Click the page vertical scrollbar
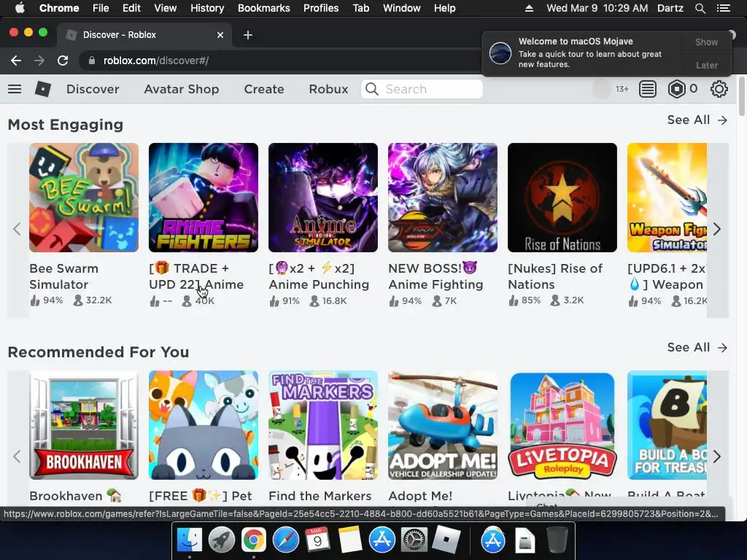 point(742,96)
